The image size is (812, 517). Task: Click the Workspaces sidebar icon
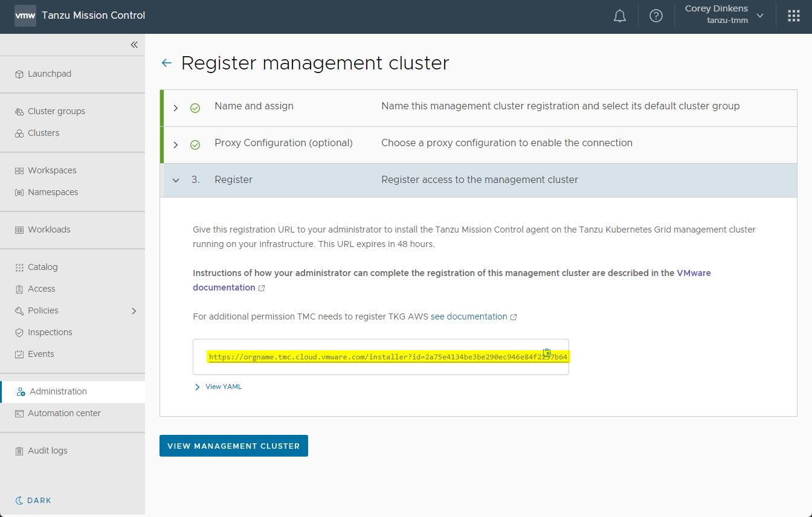click(19, 171)
